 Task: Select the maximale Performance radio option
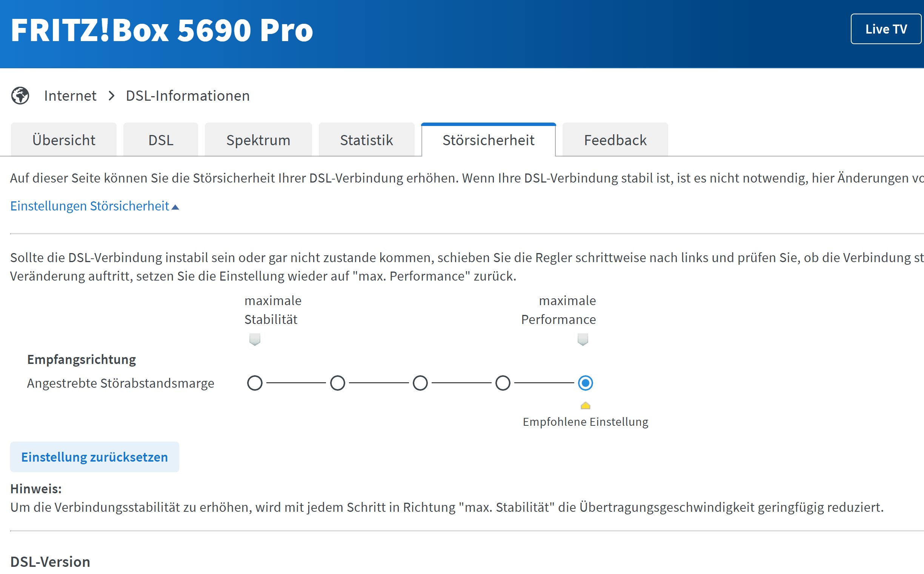click(585, 383)
